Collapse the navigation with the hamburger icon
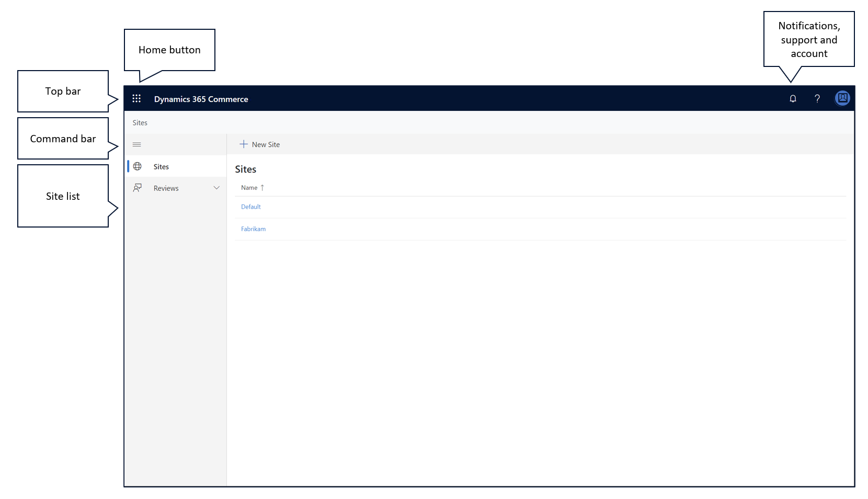This screenshot has height=499, width=868. [136, 144]
